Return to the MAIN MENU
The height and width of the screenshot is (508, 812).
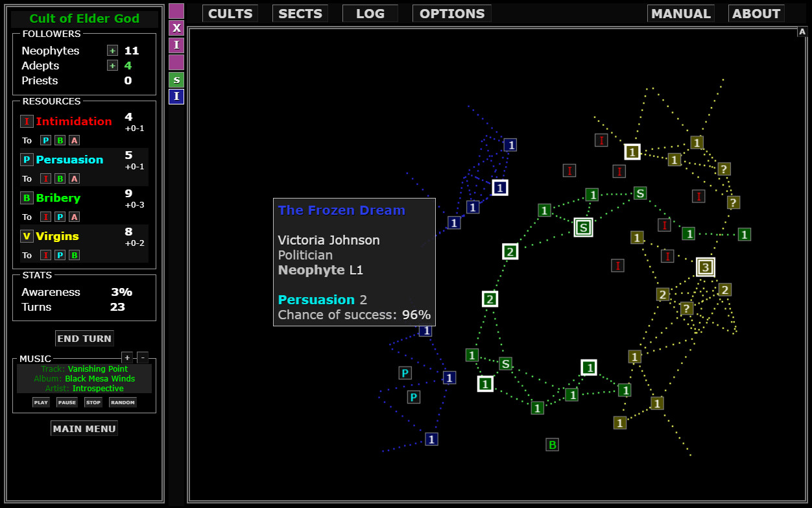(x=84, y=428)
